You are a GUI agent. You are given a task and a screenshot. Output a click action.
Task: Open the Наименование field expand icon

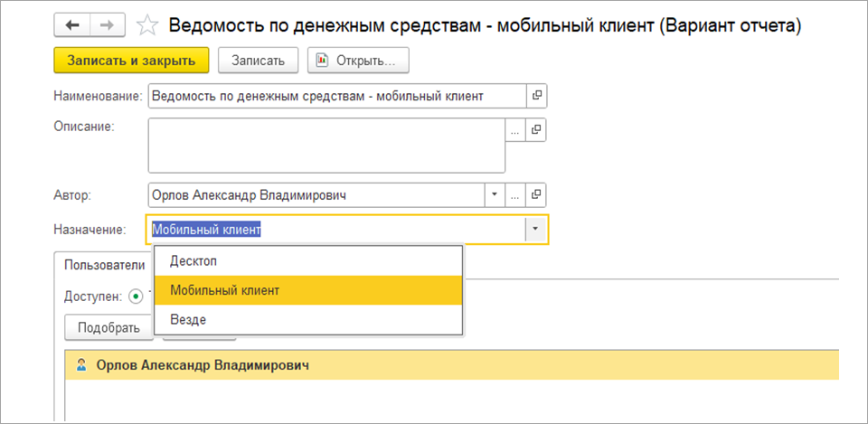pos(537,96)
